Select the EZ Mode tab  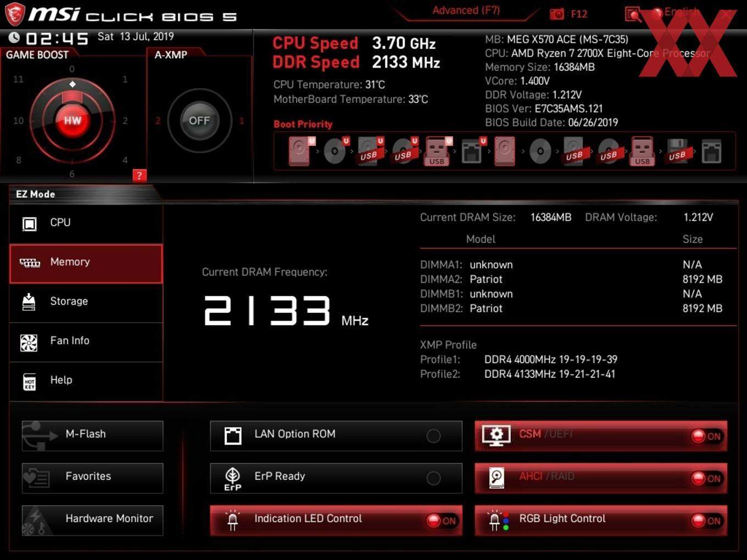[x=35, y=194]
